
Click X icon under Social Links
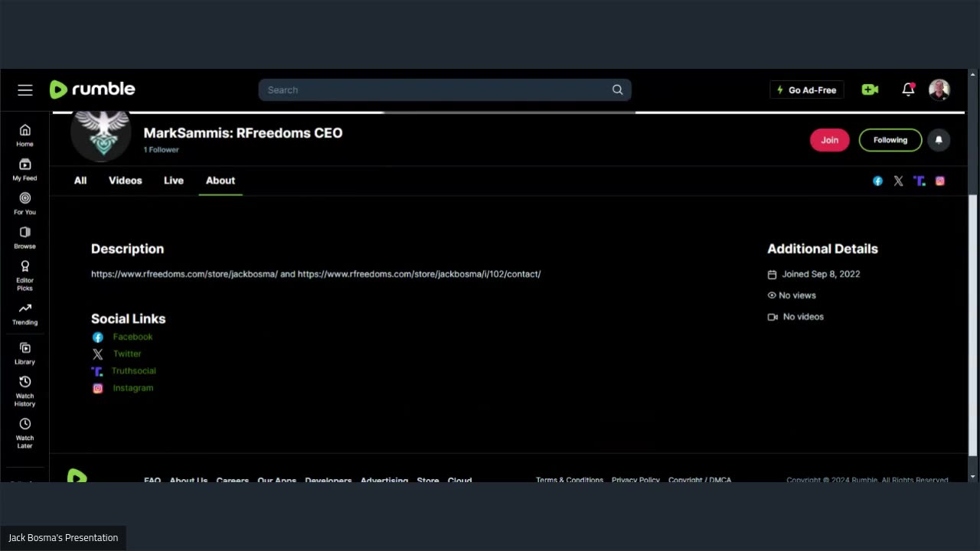tap(97, 354)
